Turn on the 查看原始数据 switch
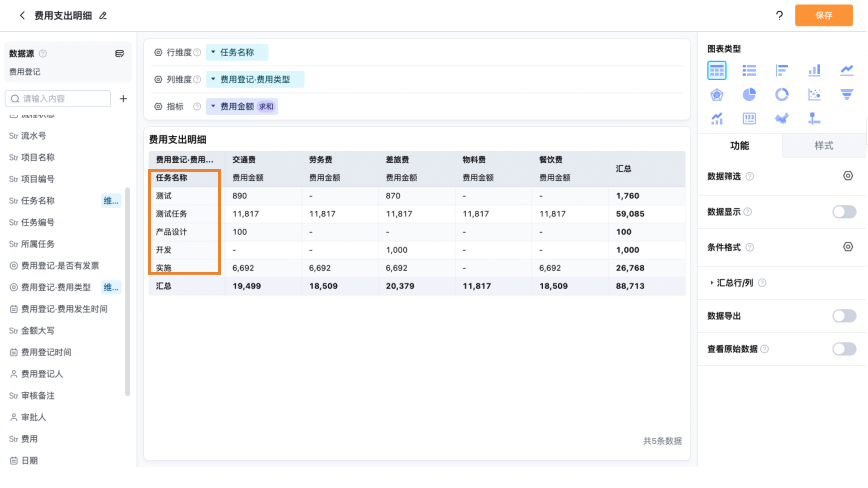 844,349
